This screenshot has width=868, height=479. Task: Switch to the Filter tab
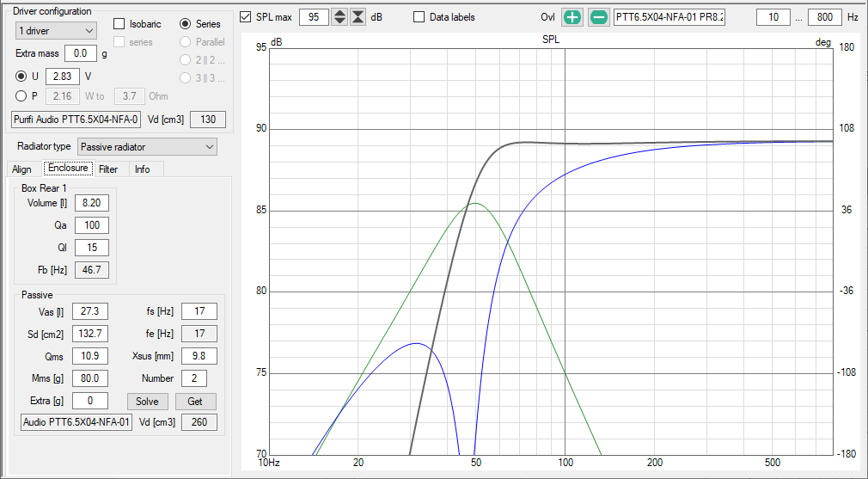108,169
